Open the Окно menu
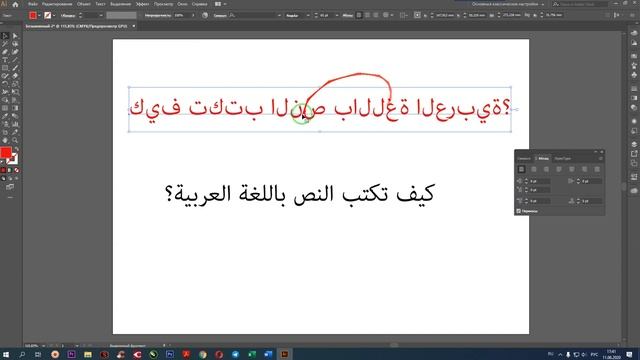640x360 pixels. [x=182, y=4]
